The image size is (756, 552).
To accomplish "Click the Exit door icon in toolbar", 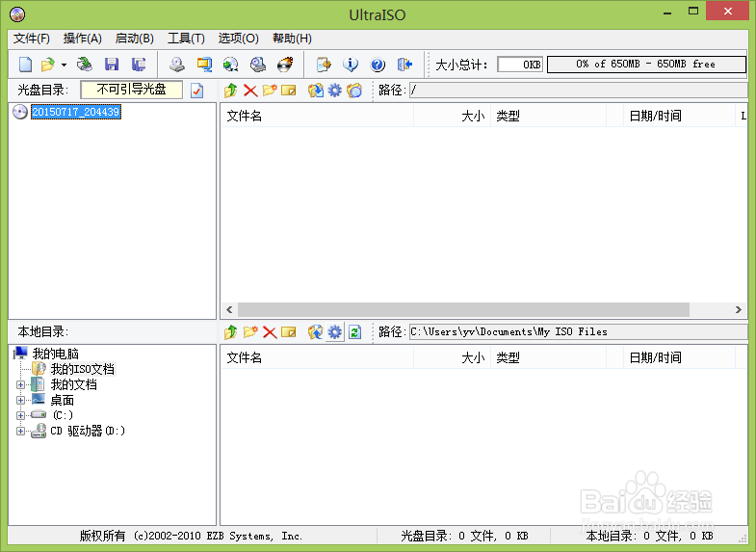I will coord(404,65).
